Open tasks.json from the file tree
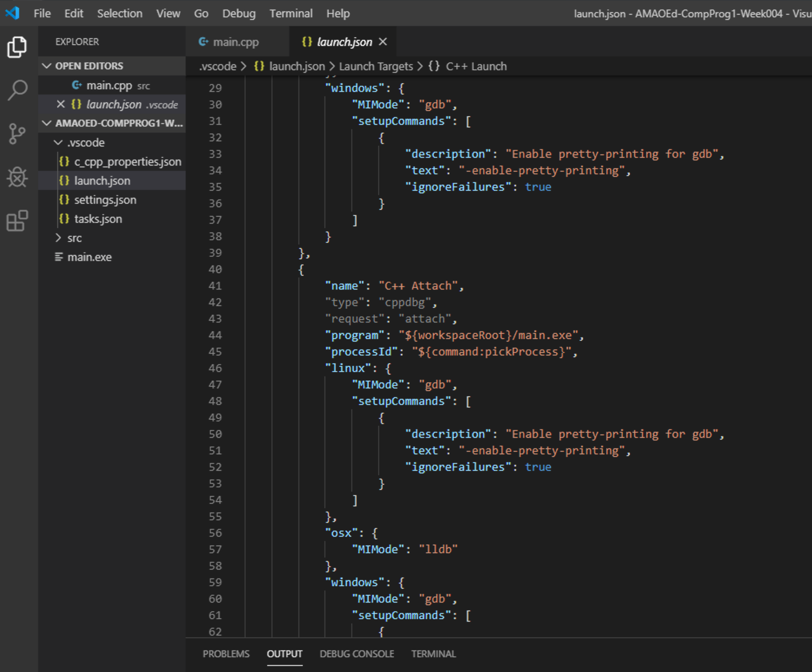The width and height of the screenshot is (812, 672). click(x=98, y=219)
